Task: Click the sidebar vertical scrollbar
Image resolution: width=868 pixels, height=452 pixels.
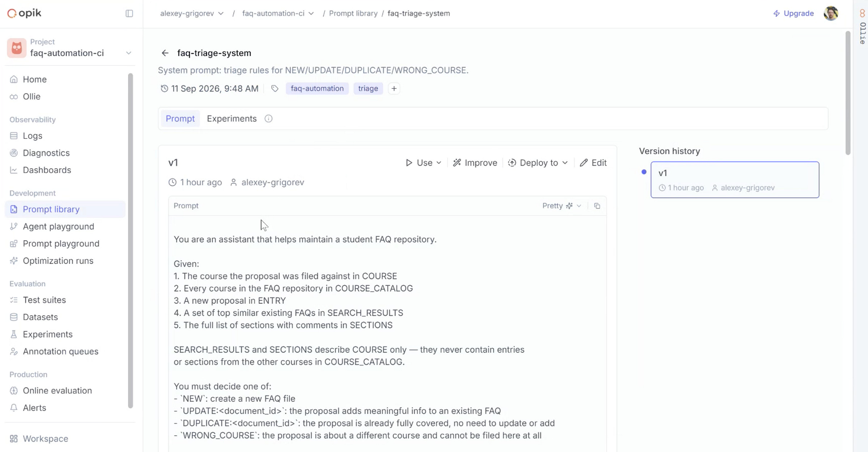Action: [131, 241]
